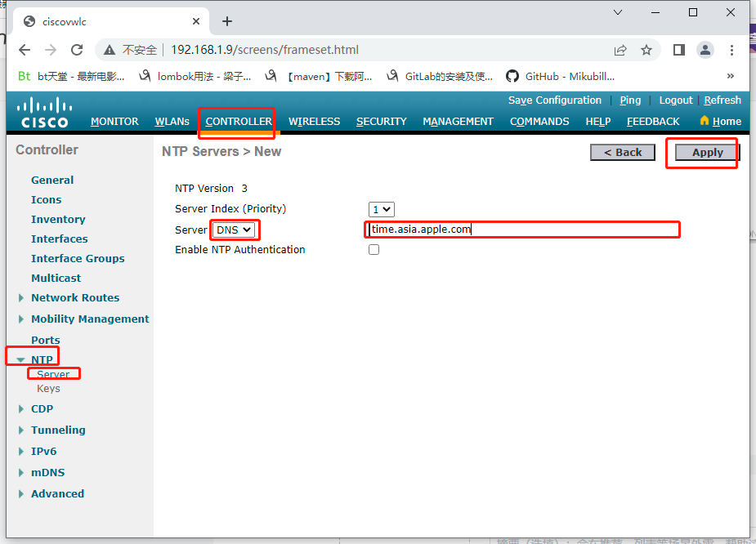This screenshot has width=756, height=544.
Task: Open the Server Index priority dropdown
Action: [x=380, y=209]
